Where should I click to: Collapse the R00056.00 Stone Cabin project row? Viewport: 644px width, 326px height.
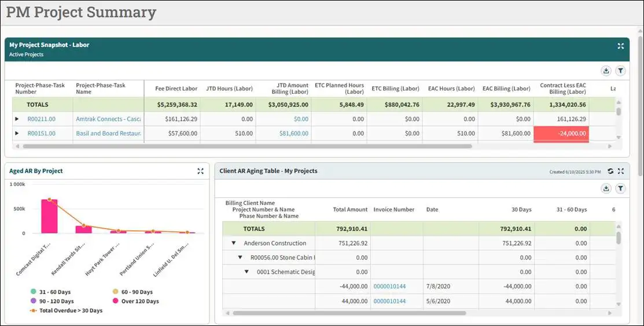tap(240, 257)
